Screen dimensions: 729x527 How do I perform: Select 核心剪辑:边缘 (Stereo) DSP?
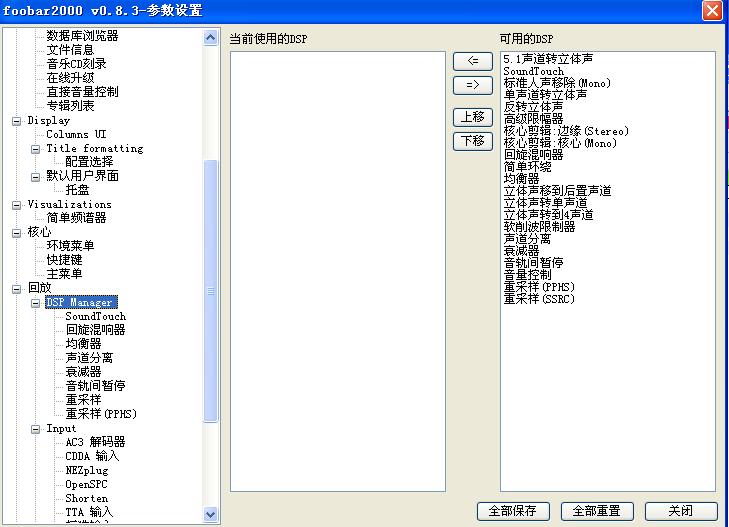566,131
